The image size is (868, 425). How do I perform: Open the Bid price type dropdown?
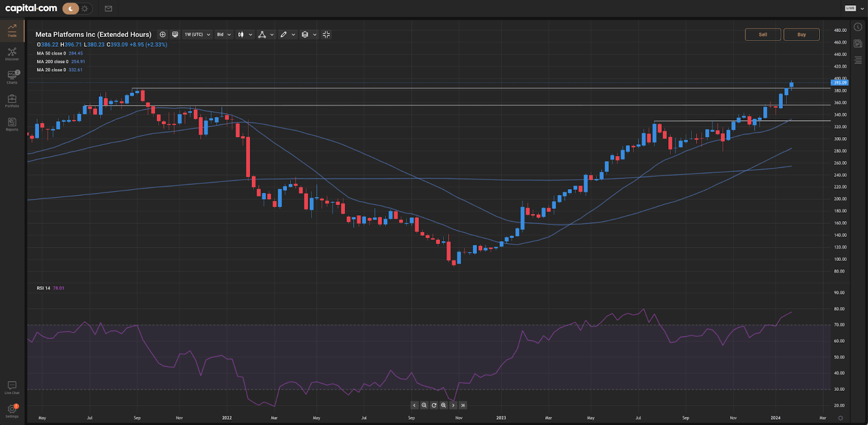pyautogui.click(x=224, y=34)
